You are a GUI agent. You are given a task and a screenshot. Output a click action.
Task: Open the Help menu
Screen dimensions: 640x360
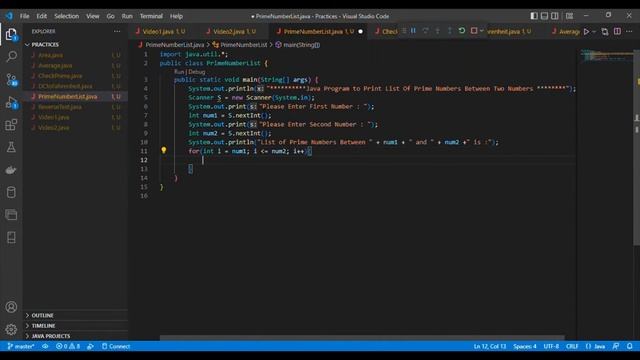[x=176, y=16]
